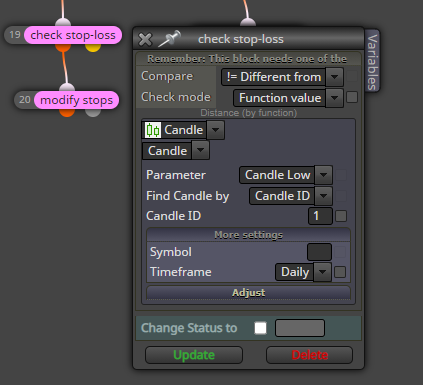Close the check stop-loss settings panel
This screenshot has height=385, width=423.
click(x=145, y=39)
